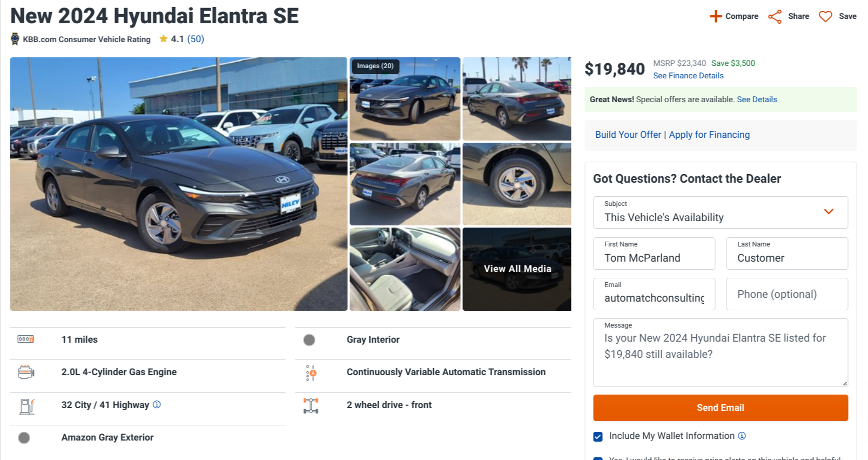Uncheck Include My Wallet Information checkbox
Image resolution: width=868 pixels, height=460 pixels.
(598, 437)
